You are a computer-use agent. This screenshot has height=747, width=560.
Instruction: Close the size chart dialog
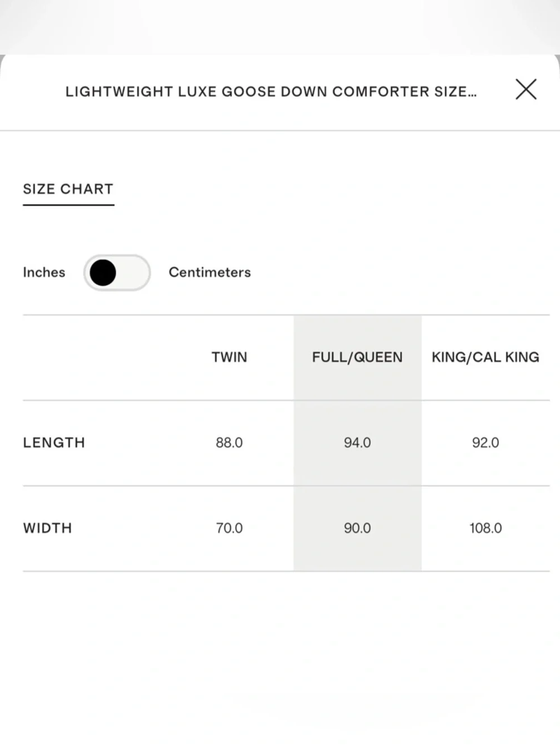[526, 89]
